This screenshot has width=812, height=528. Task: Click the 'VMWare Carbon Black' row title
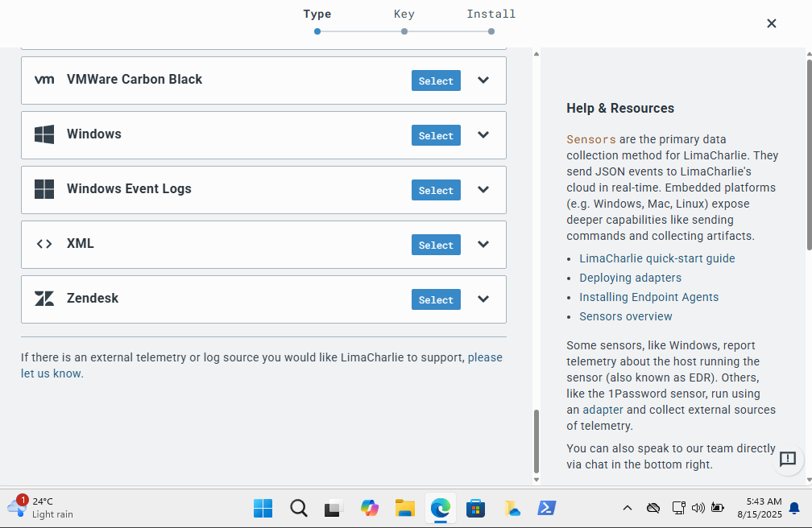pyautogui.click(x=134, y=79)
